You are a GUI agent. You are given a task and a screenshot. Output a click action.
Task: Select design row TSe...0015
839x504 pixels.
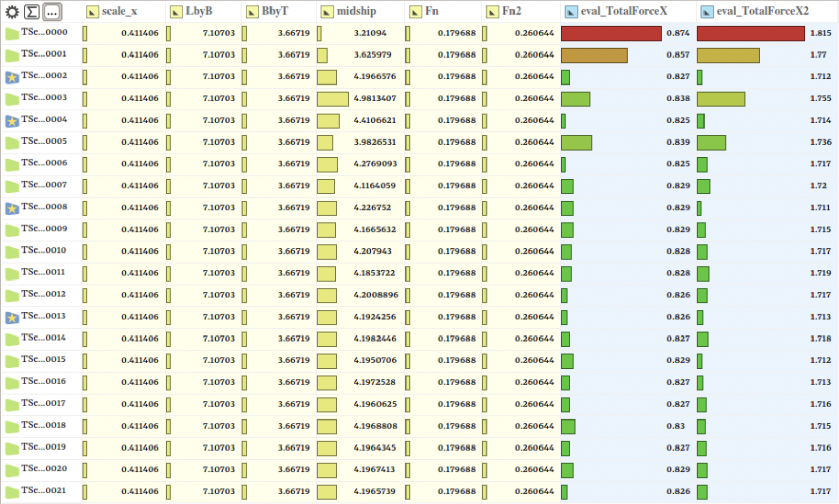[419, 361]
